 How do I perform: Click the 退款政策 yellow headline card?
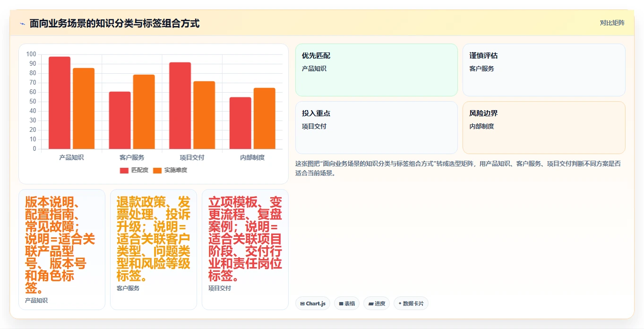(154, 250)
